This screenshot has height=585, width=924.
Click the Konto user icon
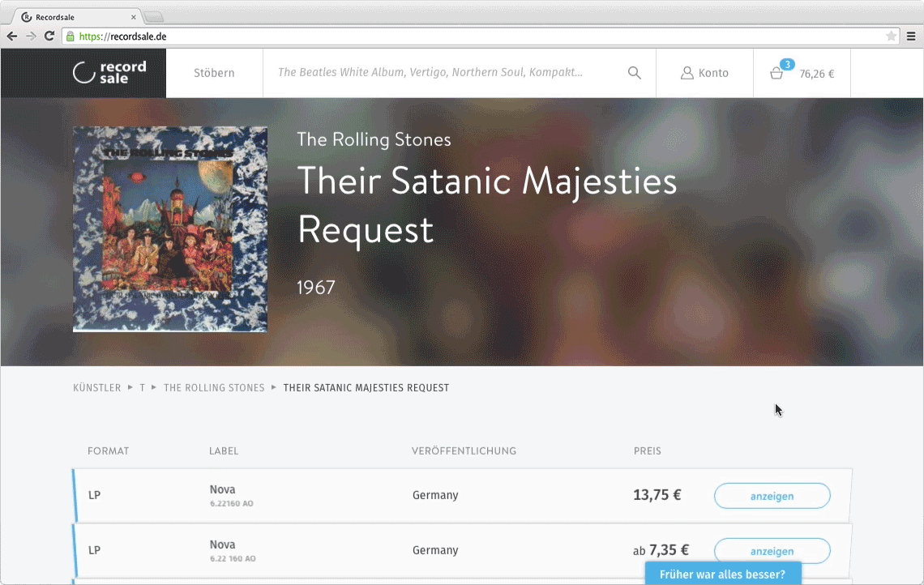tap(687, 73)
